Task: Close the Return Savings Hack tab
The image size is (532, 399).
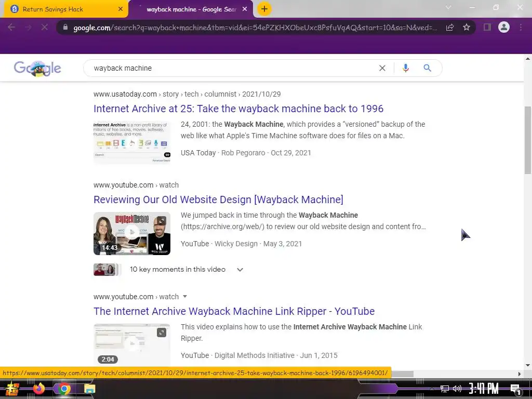Action: pos(121,9)
